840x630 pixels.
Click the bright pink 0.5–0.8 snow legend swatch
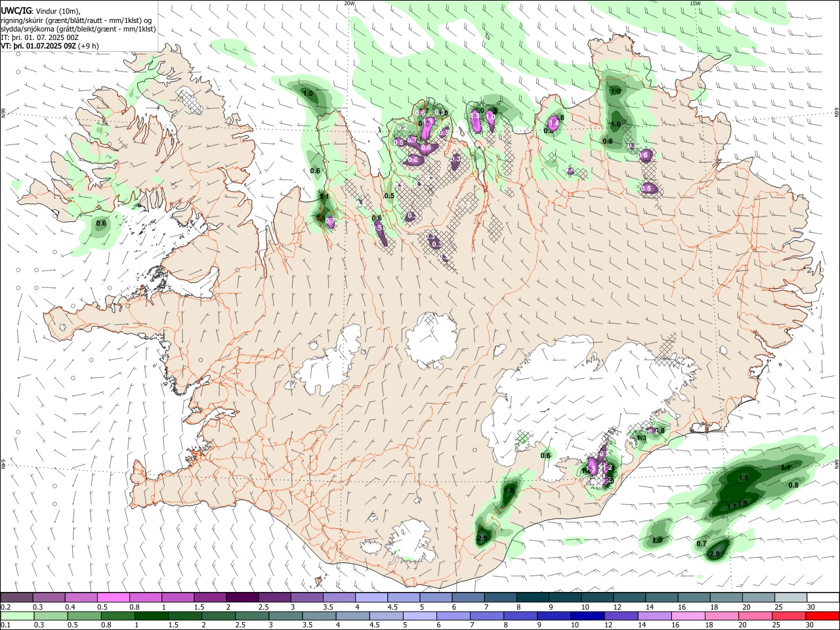113,597
